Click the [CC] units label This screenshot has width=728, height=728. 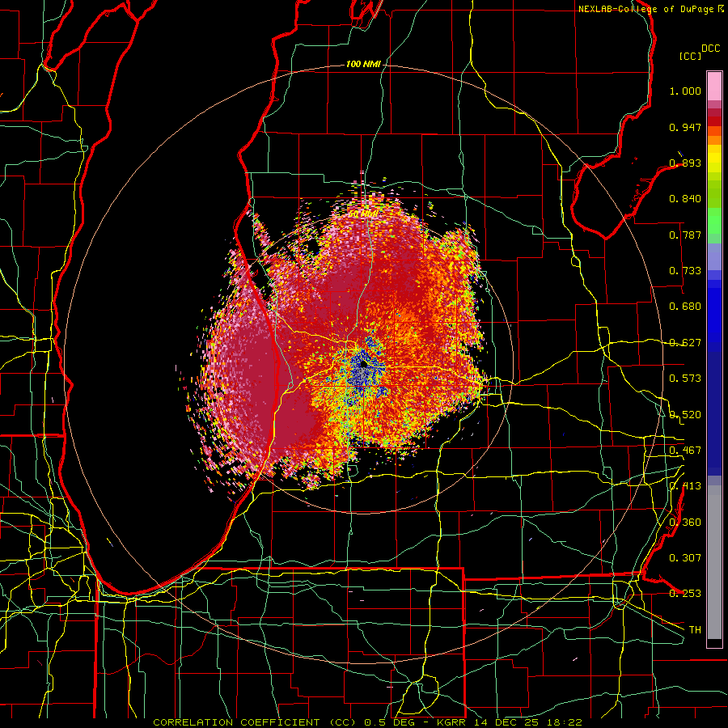coord(691,56)
